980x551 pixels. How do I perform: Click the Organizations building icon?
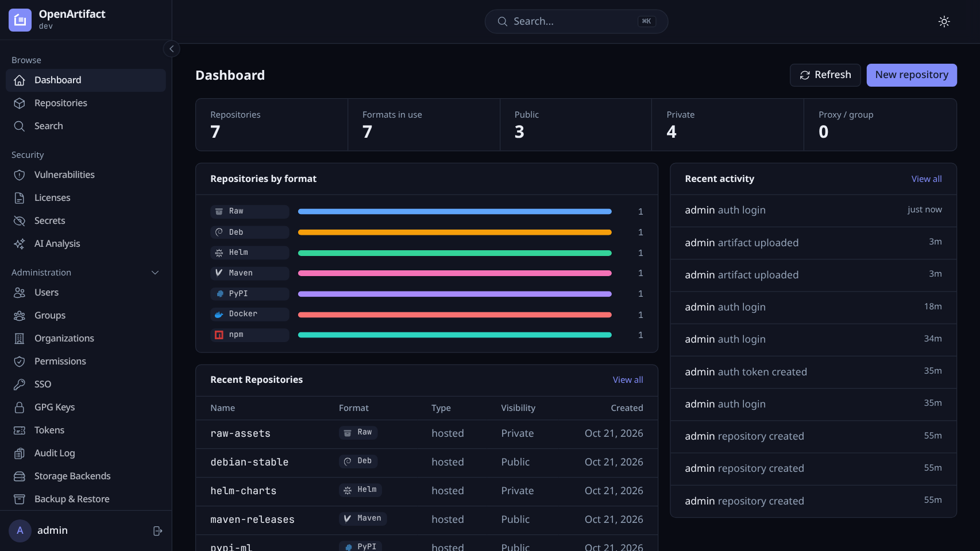(20, 339)
